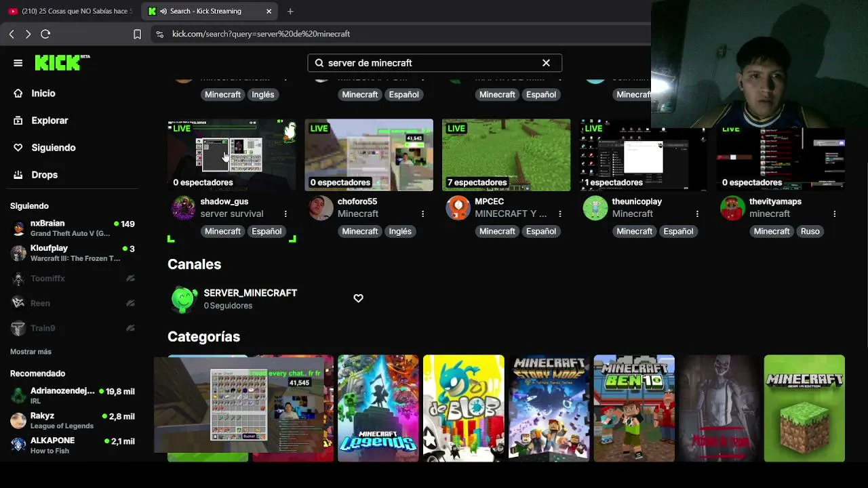Select the Search - Kick Streaming tab
Screen dimensions: 868x488
(x=209, y=11)
